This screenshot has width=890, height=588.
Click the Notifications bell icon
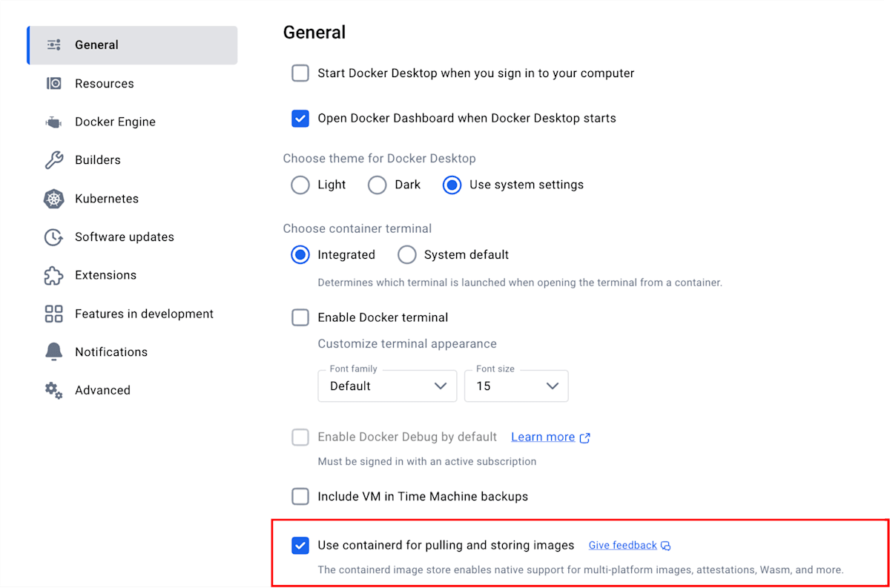point(54,352)
